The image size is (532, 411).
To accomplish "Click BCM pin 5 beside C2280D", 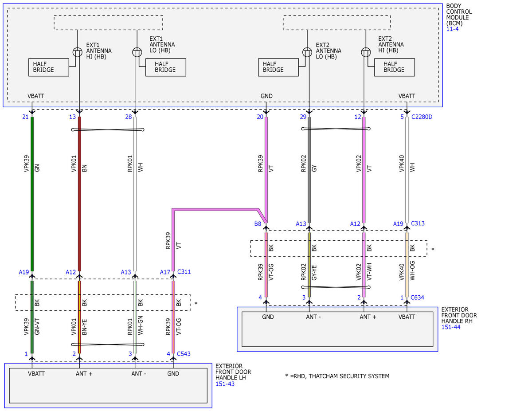I will (402, 117).
